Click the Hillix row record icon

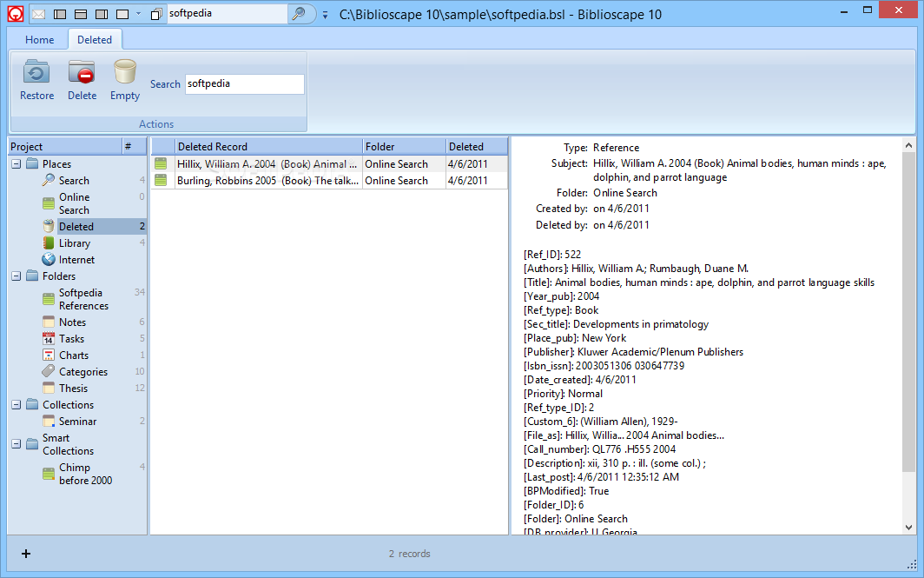pyautogui.click(x=161, y=164)
